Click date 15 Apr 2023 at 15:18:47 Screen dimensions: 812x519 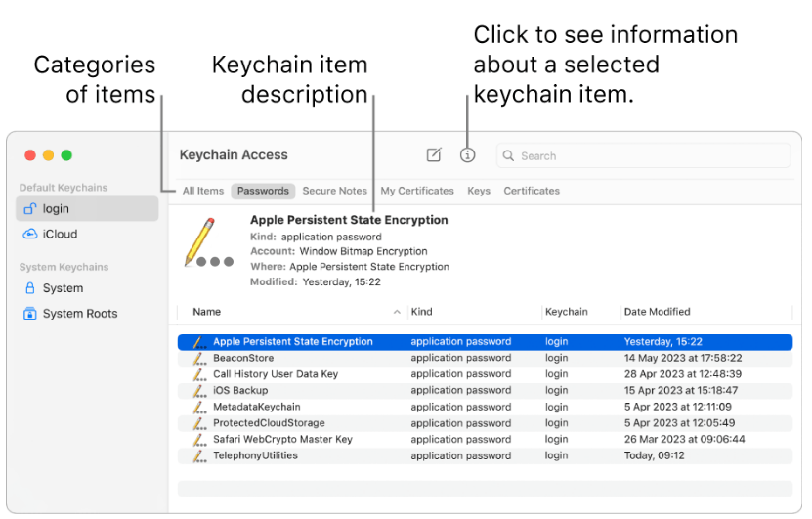pos(681,391)
